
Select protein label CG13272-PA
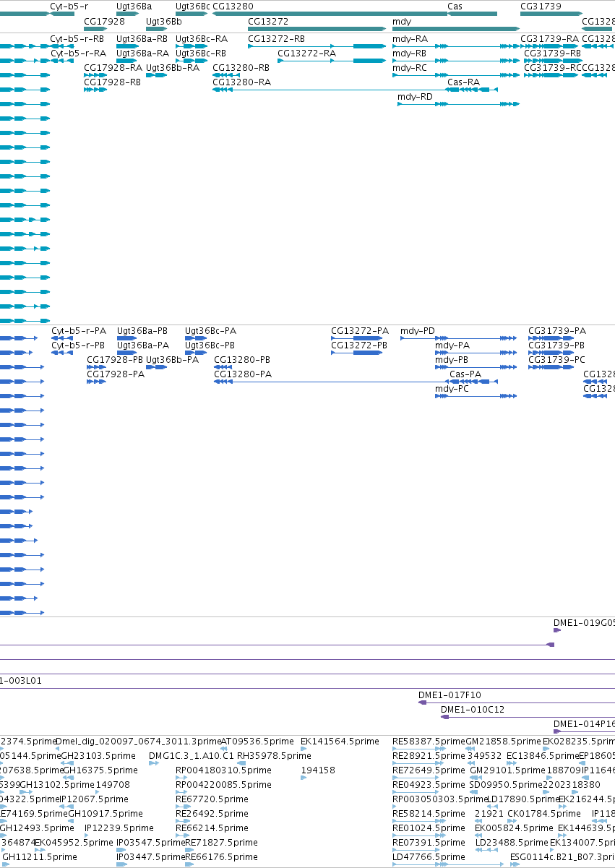pos(360,330)
